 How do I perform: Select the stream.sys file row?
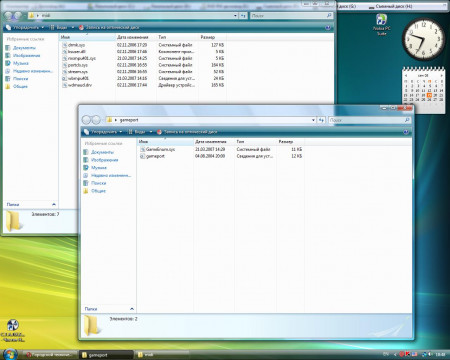click(143, 72)
